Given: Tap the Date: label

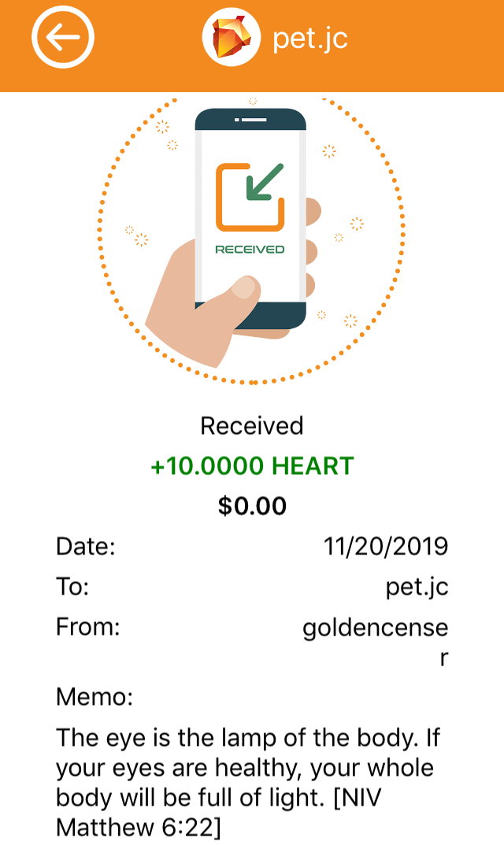Looking at the screenshot, I should click(x=86, y=547).
